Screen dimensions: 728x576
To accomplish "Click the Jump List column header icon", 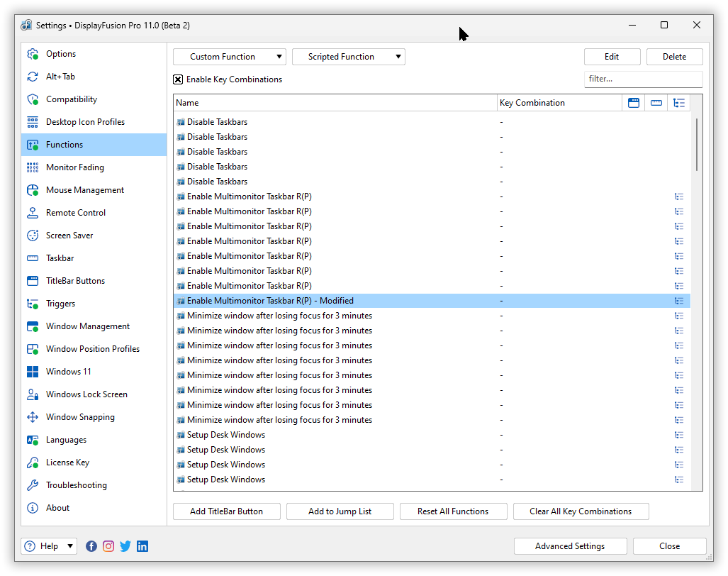I will [x=679, y=103].
